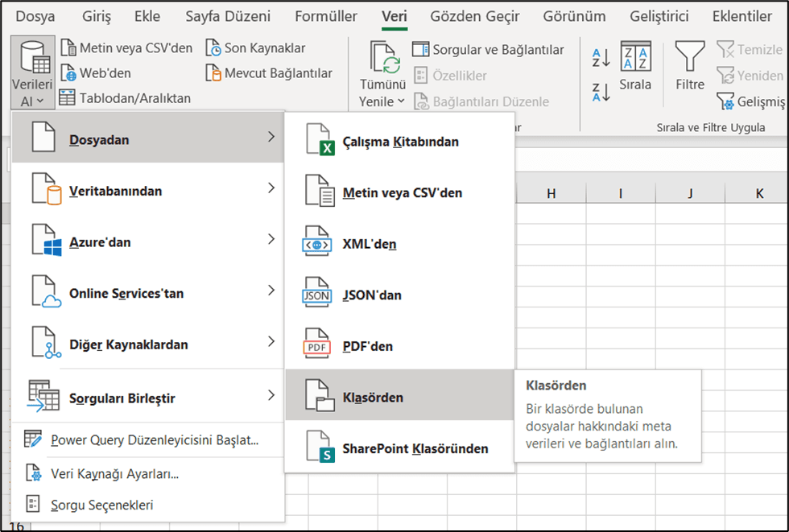Sort descending with the Z-A icon
Viewport: 789px width, 532px height.
pos(601,93)
